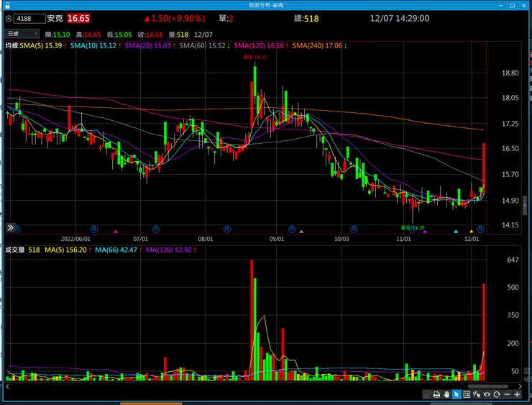Click the change value ▲1.50(+9.90%)
Screen dimensions: 532x405
tap(175, 18)
